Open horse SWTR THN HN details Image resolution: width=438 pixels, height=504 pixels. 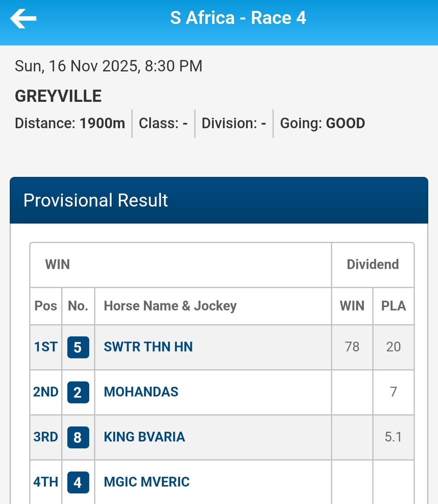(x=148, y=347)
